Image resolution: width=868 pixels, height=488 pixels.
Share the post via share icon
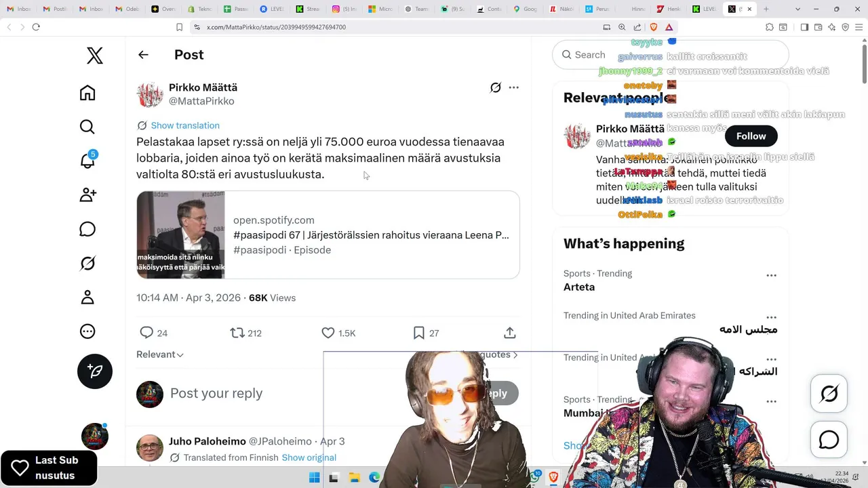tap(510, 333)
